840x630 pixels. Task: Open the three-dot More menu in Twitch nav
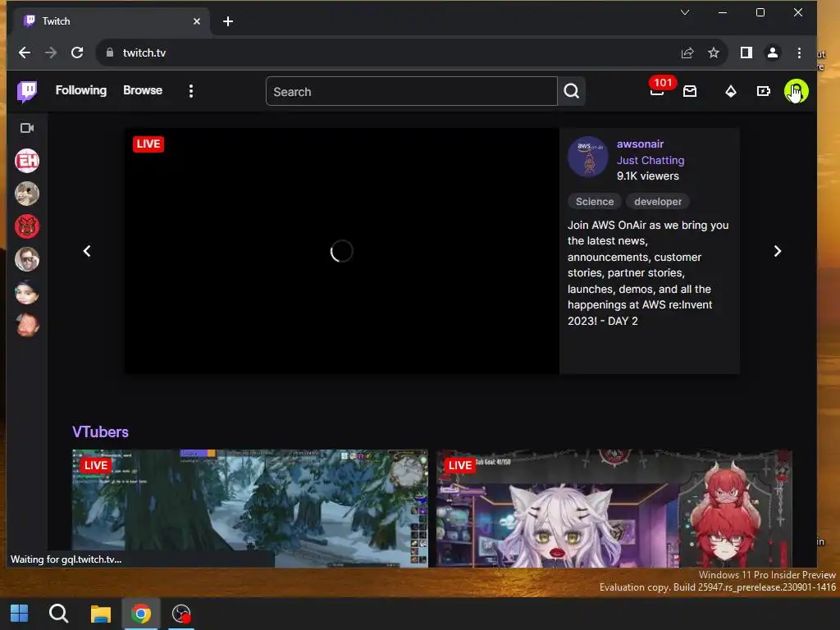click(191, 91)
